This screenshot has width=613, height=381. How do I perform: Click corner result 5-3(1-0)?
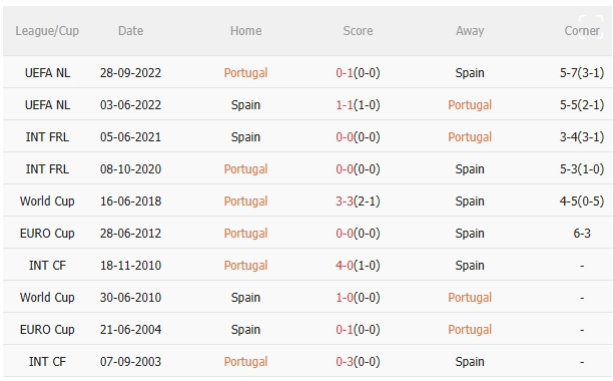(582, 169)
